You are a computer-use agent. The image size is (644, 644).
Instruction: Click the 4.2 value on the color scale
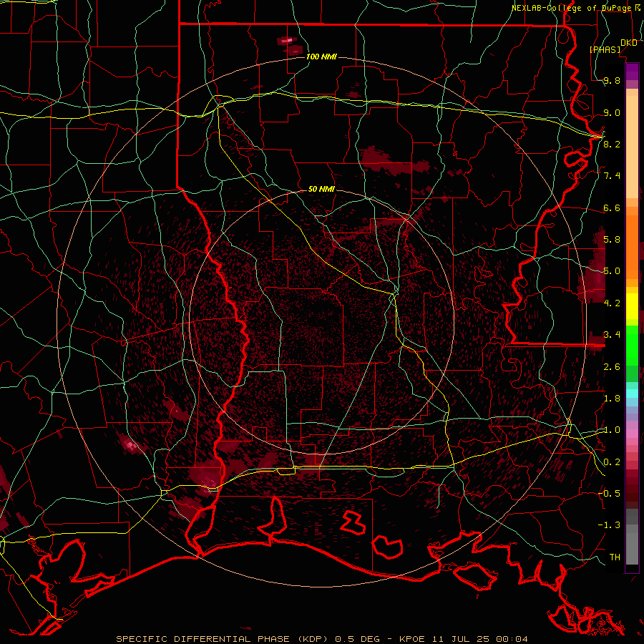point(612,303)
